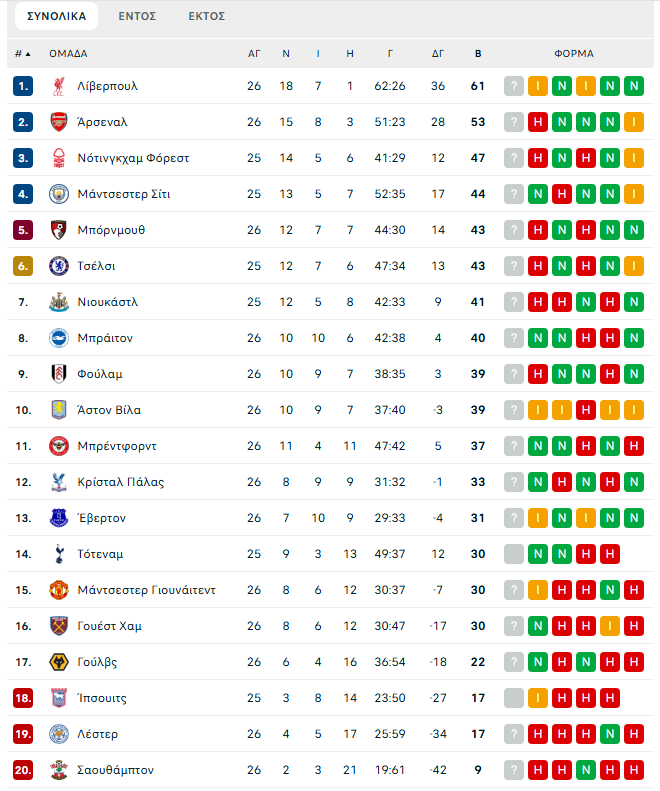Select the ΣΥΝΟΛΙΚΑ tab
The image size is (660, 791).
[56, 16]
